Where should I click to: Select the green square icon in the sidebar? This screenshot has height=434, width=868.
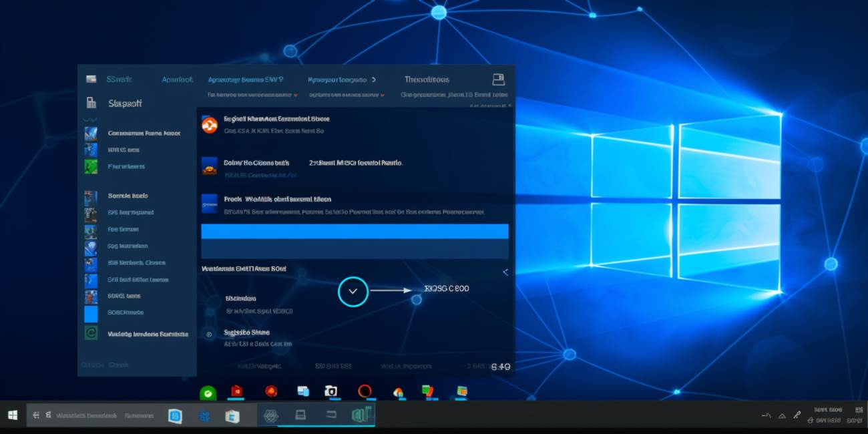[91, 166]
